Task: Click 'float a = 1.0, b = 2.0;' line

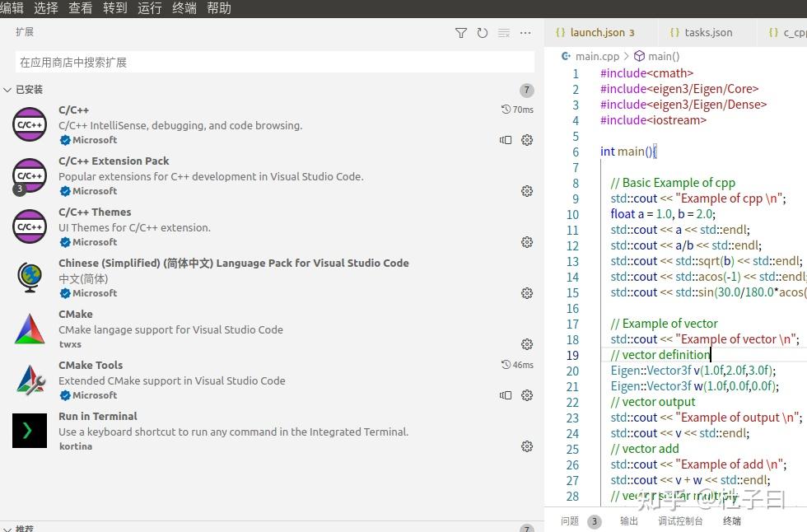Action: click(x=663, y=214)
